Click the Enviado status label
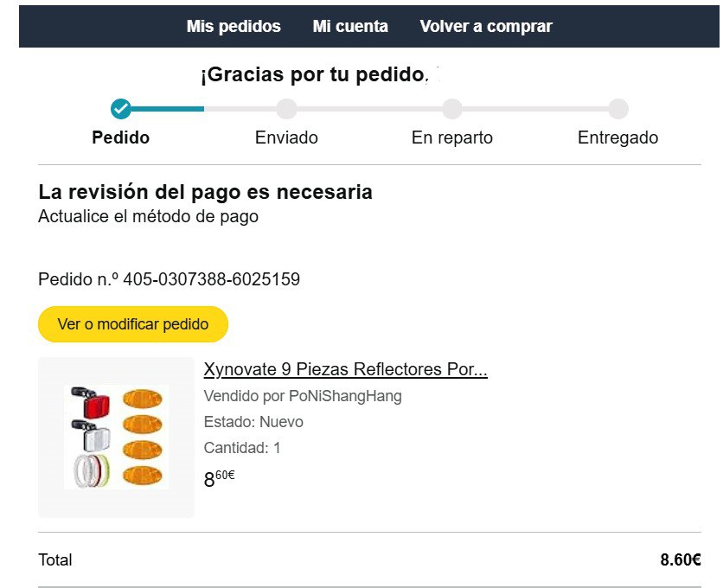 point(286,137)
